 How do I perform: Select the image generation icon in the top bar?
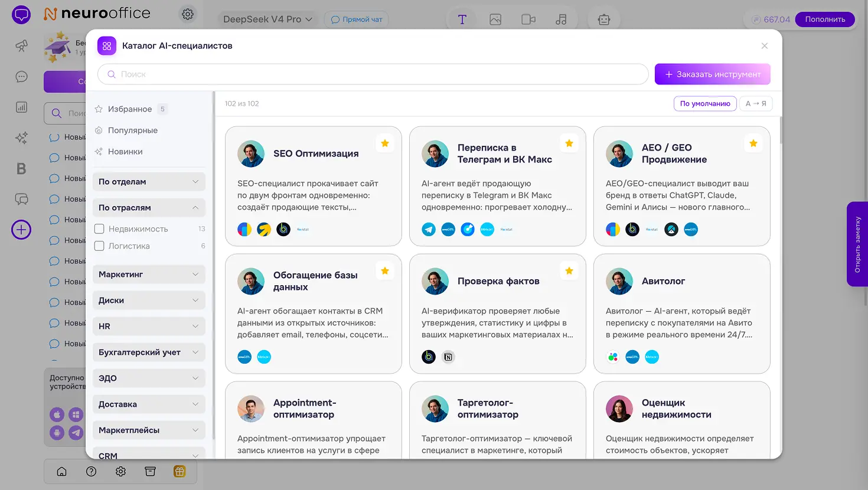495,19
